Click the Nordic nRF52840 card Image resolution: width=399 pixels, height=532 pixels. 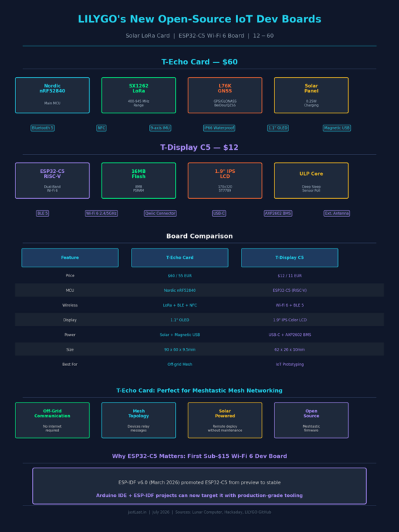pos(52,95)
